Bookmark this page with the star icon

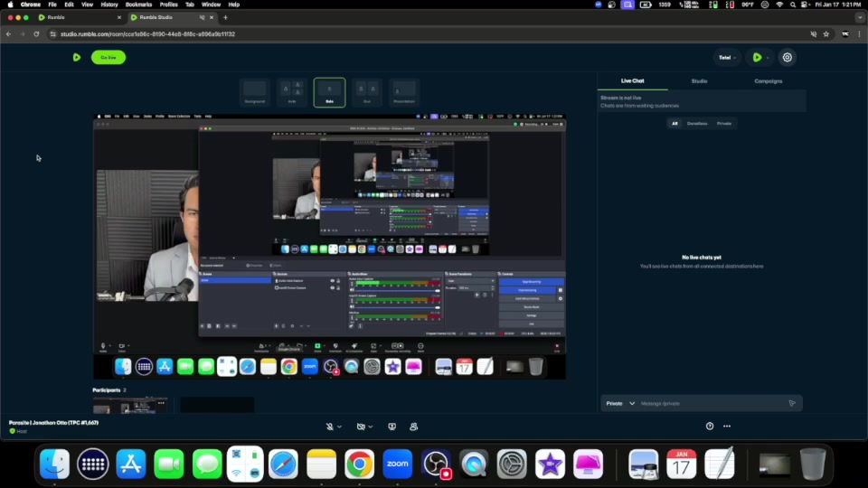[826, 34]
